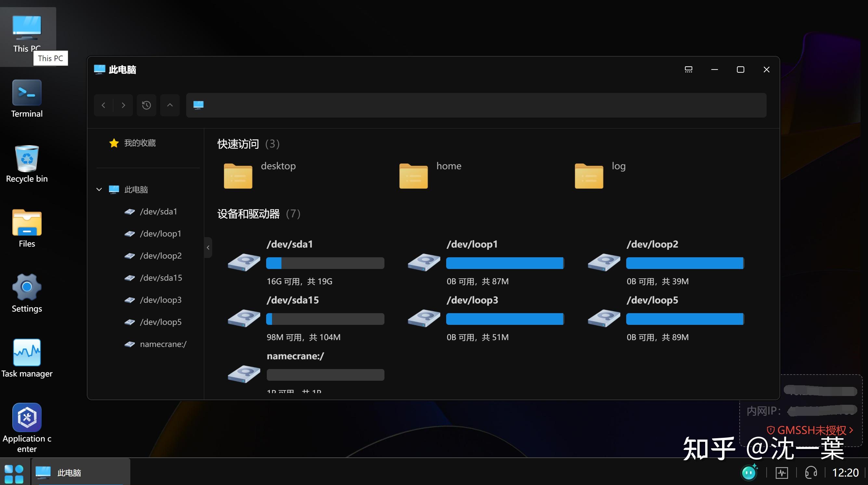
Task: Open the home quick access folder
Action: [414, 176]
